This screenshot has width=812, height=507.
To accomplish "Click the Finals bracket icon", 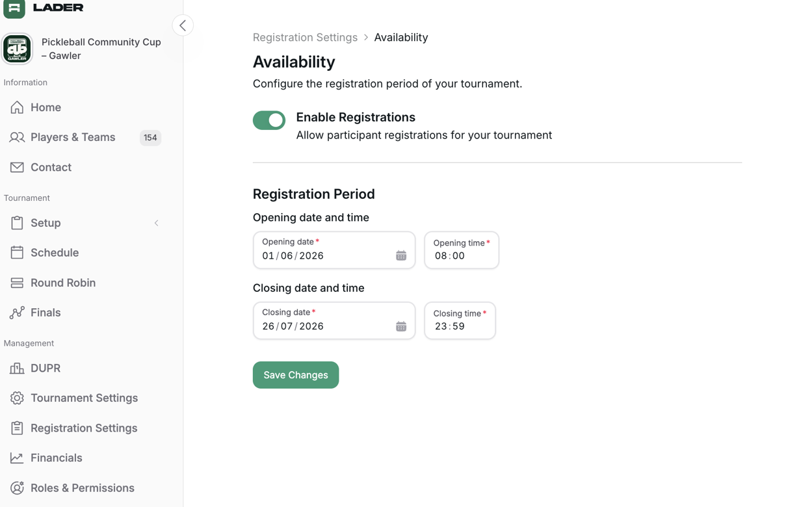I will coord(17,313).
